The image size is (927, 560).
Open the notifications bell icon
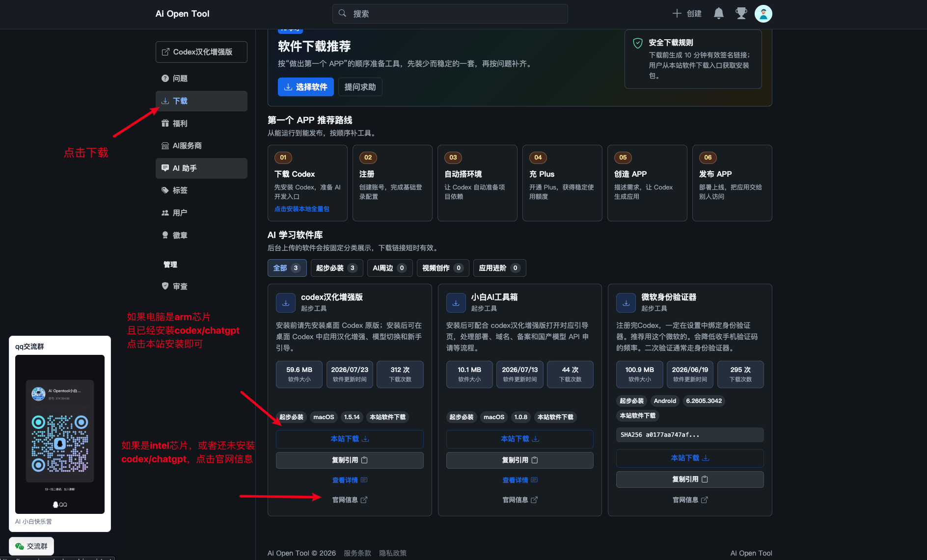coord(718,14)
